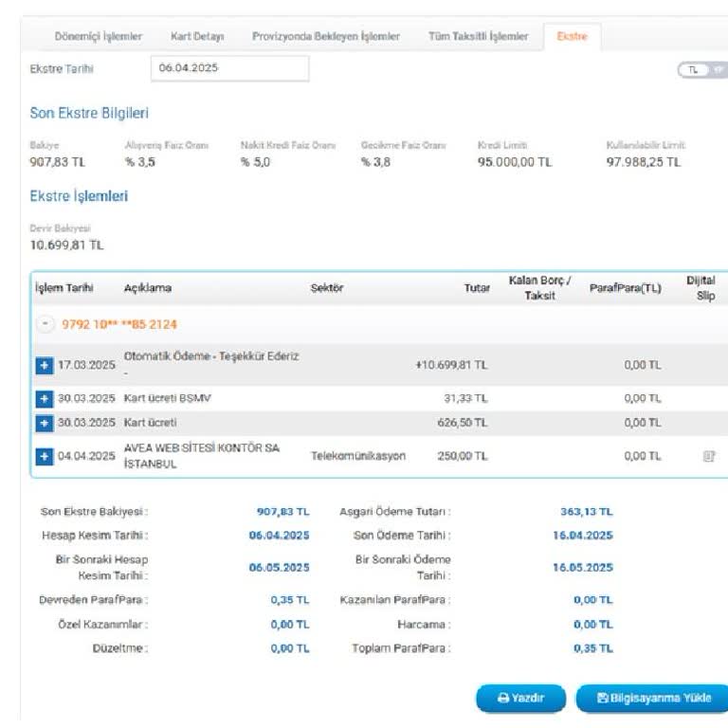Expand the 04.04.2025 AVEA transaction row
This screenshot has height=728, width=728.
[x=44, y=456]
